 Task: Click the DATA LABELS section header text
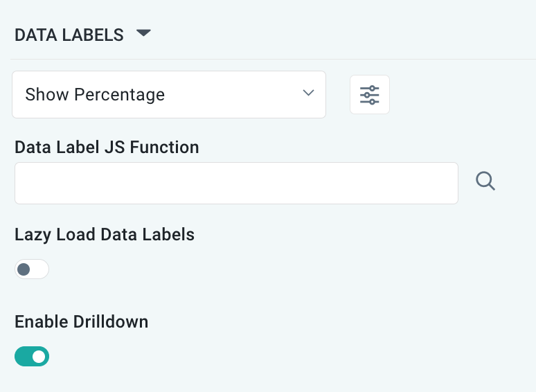[x=69, y=35]
